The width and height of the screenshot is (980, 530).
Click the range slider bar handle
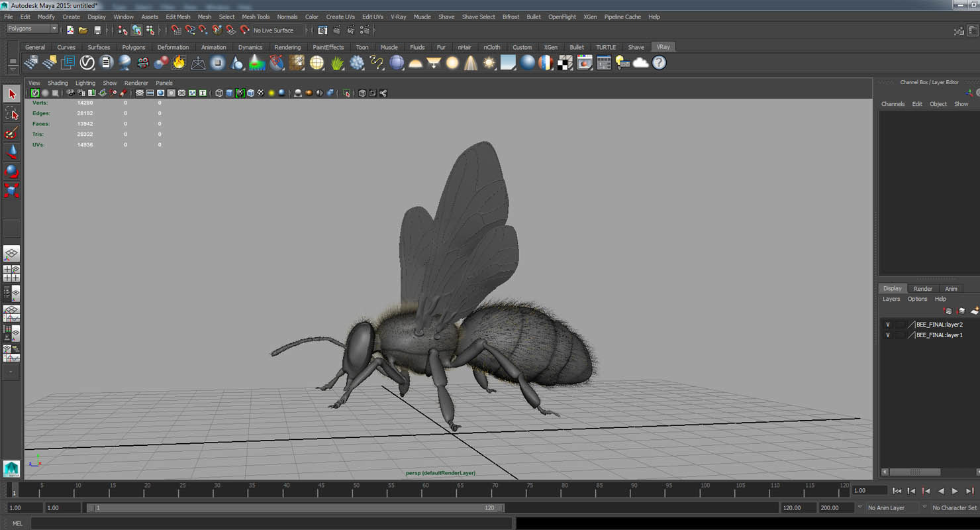(295, 508)
